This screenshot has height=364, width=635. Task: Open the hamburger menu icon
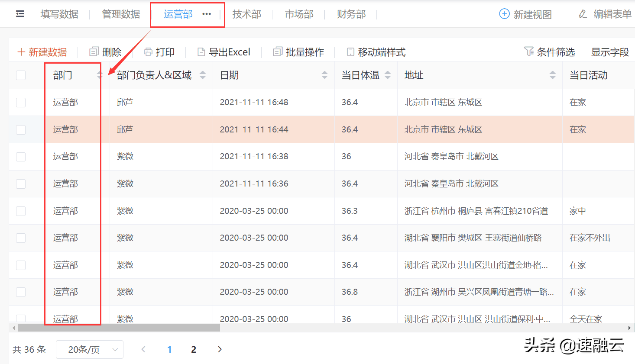click(x=20, y=14)
